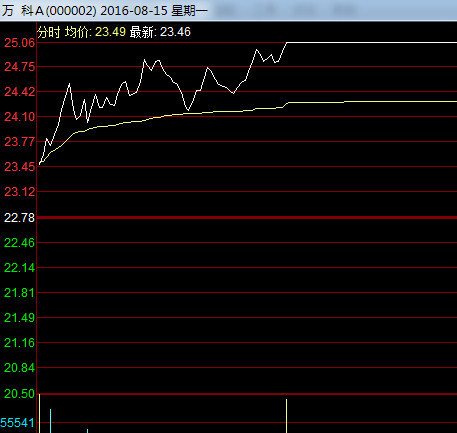
Task: Click the tall cyan volume bar
Action: (x=51, y=421)
